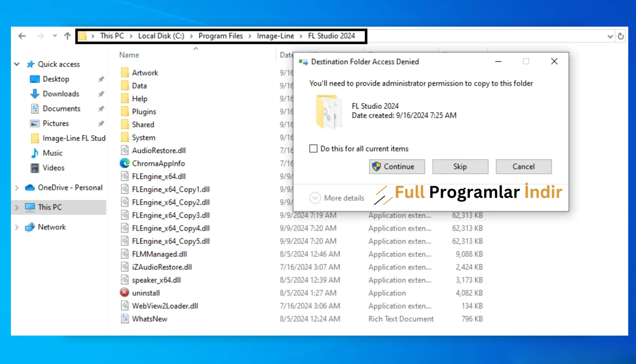Expand the Network tree node
Screen dimensions: 636x364
[17, 227]
